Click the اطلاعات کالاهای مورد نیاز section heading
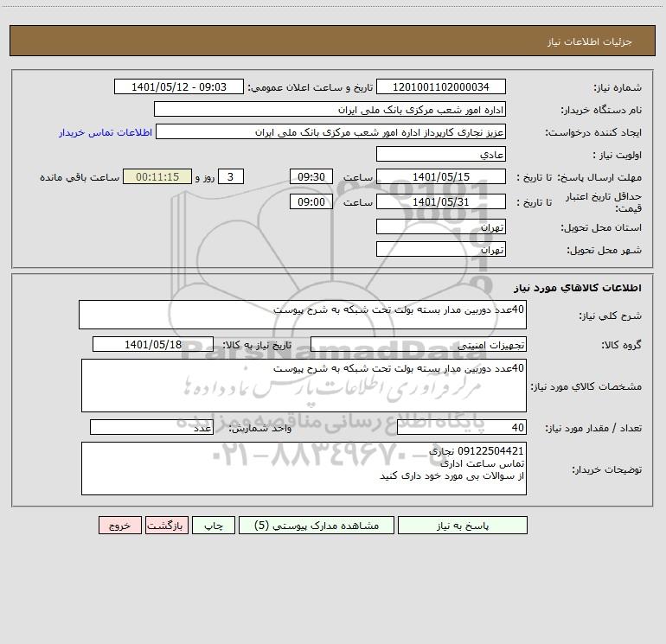 click(578, 287)
